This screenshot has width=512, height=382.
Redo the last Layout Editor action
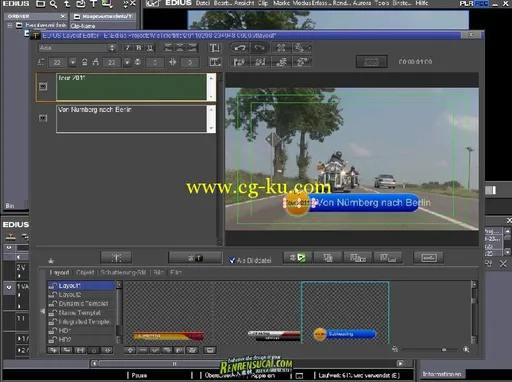(x=260, y=48)
